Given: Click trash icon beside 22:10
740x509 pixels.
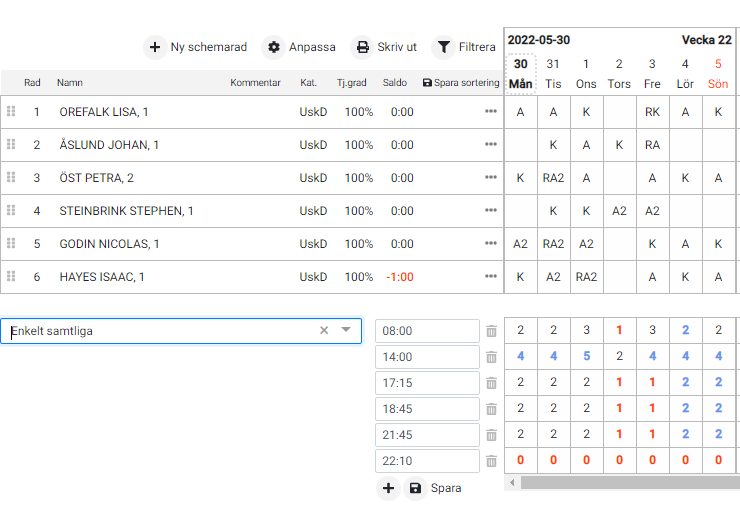Looking at the screenshot, I should pos(491,461).
